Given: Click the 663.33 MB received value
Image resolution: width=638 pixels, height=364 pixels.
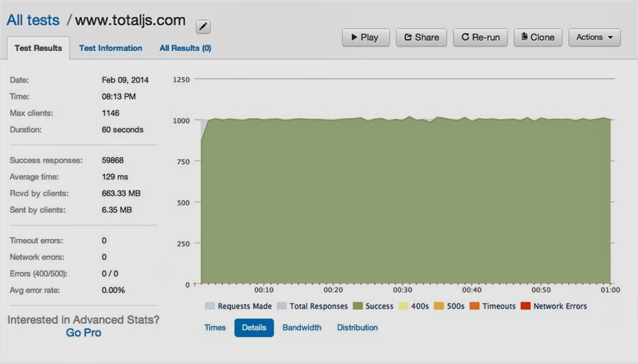Looking at the screenshot, I should click(121, 194).
